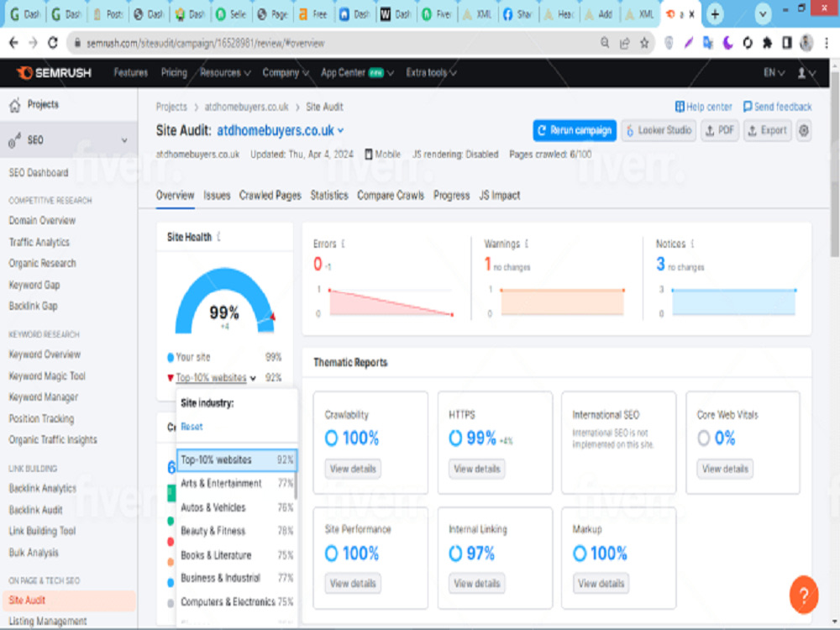Click the orange help question bubble
Image resolution: width=840 pixels, height=630 pixels.
(803, 595)
